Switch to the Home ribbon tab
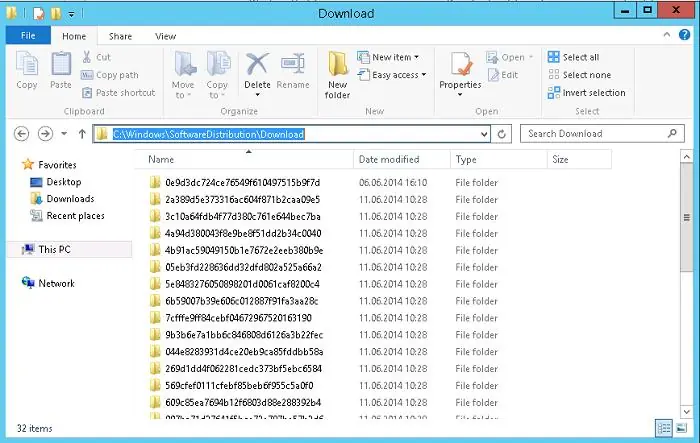 [74, 36]
